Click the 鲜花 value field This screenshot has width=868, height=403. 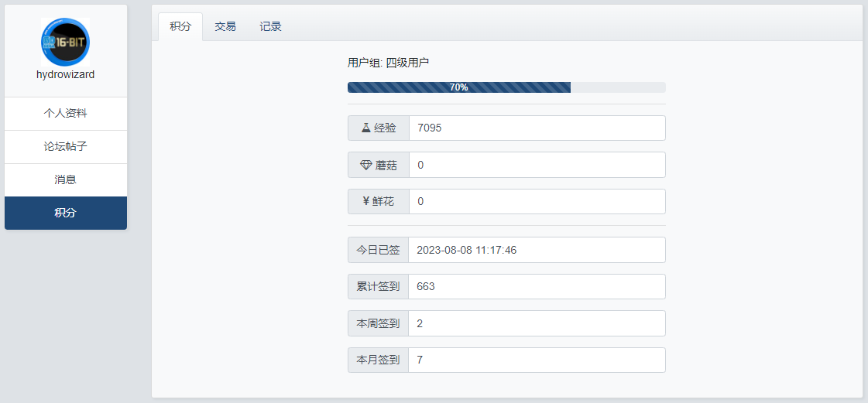[x=537, y=201]
